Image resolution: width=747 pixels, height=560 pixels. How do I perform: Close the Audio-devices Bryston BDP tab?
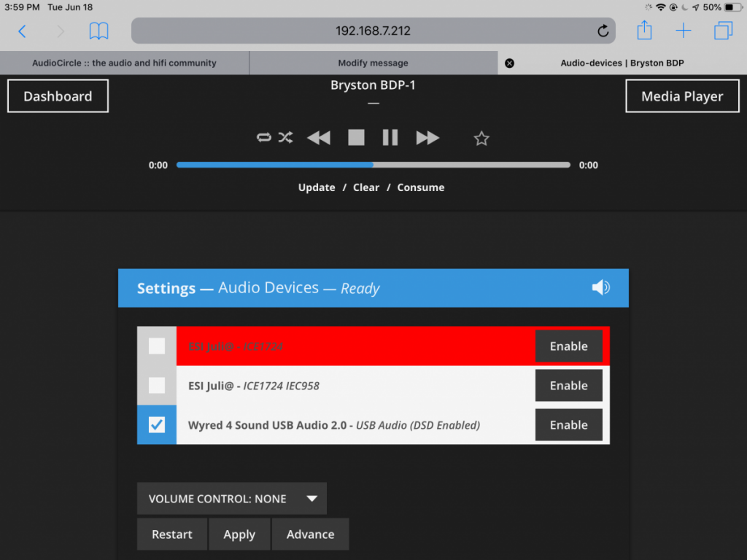pyautogui.click(x=509, y=63)
